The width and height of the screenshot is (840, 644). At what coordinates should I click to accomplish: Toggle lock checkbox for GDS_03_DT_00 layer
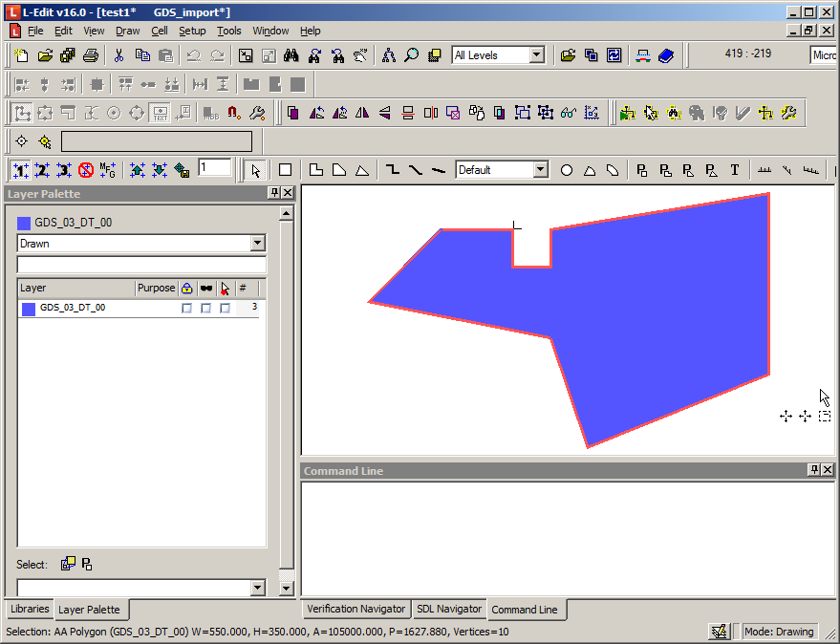186,309
